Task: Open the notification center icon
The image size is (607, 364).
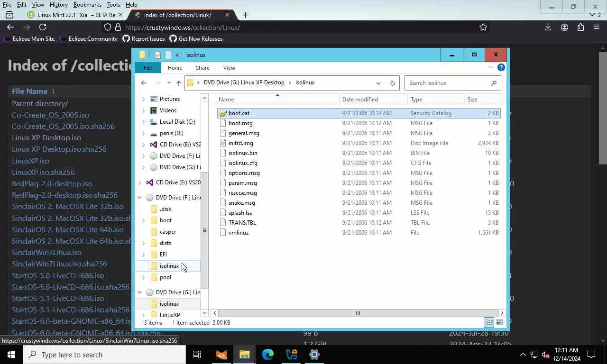Action: click(591, 355)
